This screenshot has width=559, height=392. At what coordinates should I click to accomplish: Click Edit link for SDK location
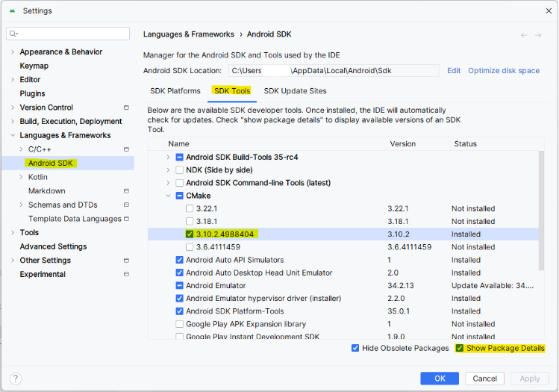point(454,71)
